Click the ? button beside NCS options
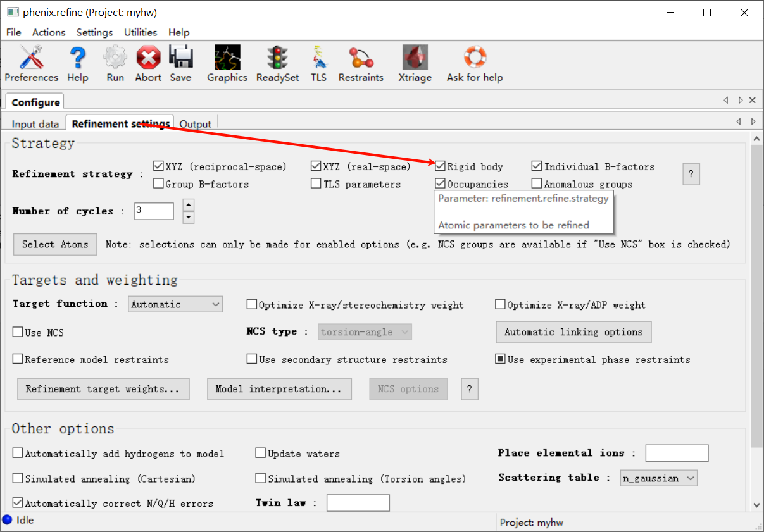 [469, 389]
